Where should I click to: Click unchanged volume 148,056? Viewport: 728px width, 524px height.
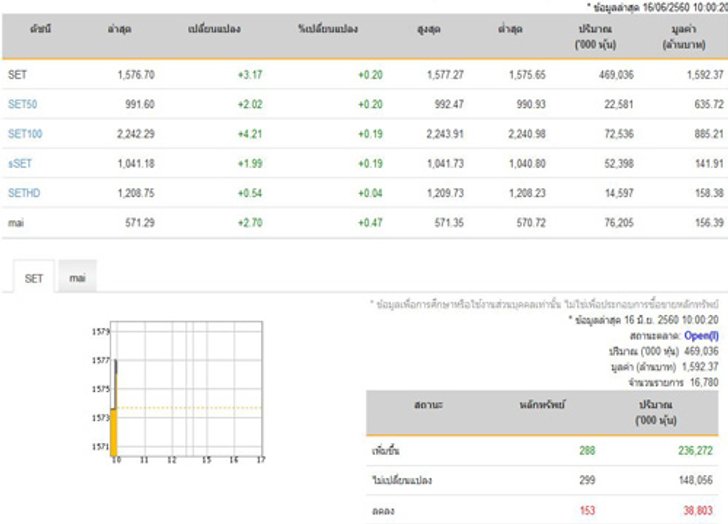[696, 480]
